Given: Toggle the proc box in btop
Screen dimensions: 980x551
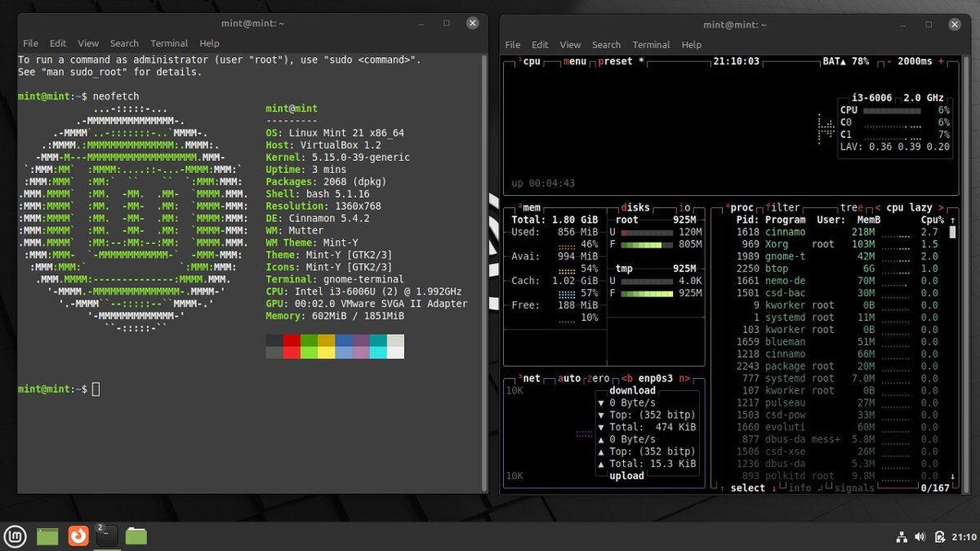Looking at the screenshot, I should 742,207.
